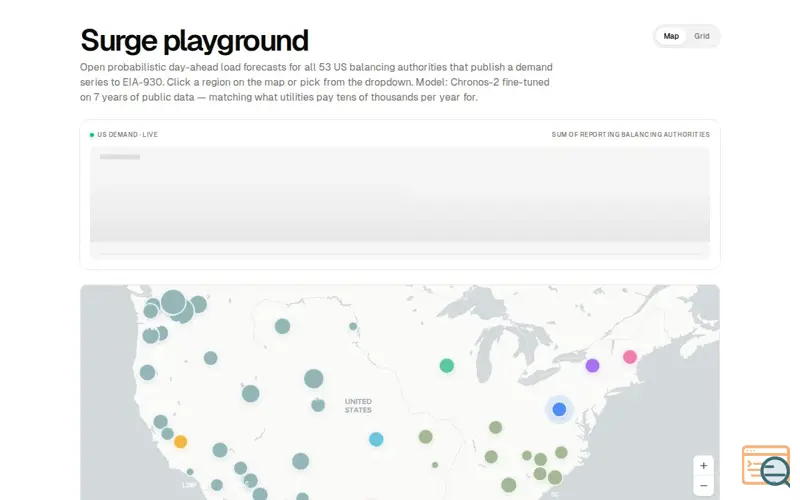The width and height of the screenshot is (800, 500).
Task: Zoom in with the plus map button
Action: coord(703,465)
